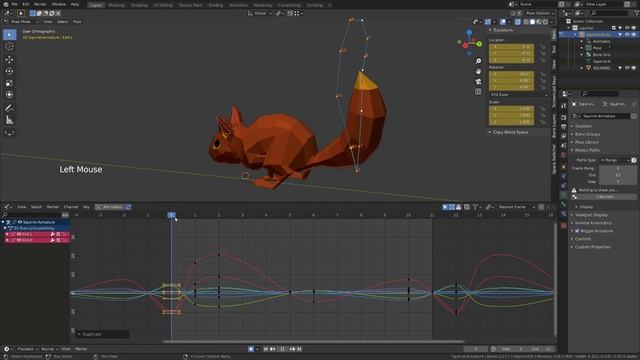Open the XYZ Euler rotation mode dropdown
The height and width of the screenshot is (360, 640).
click(x=518, y=95)
